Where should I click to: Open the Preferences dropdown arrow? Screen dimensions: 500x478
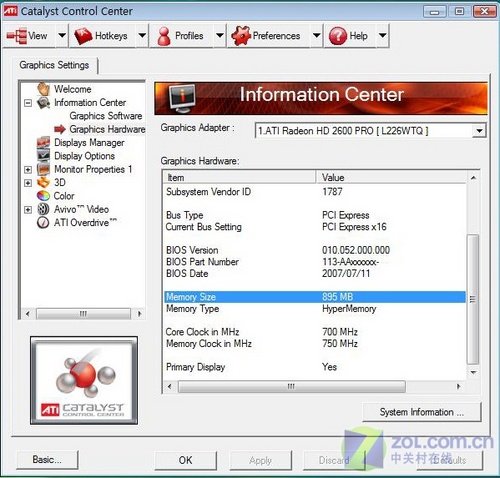pos(316,35)
